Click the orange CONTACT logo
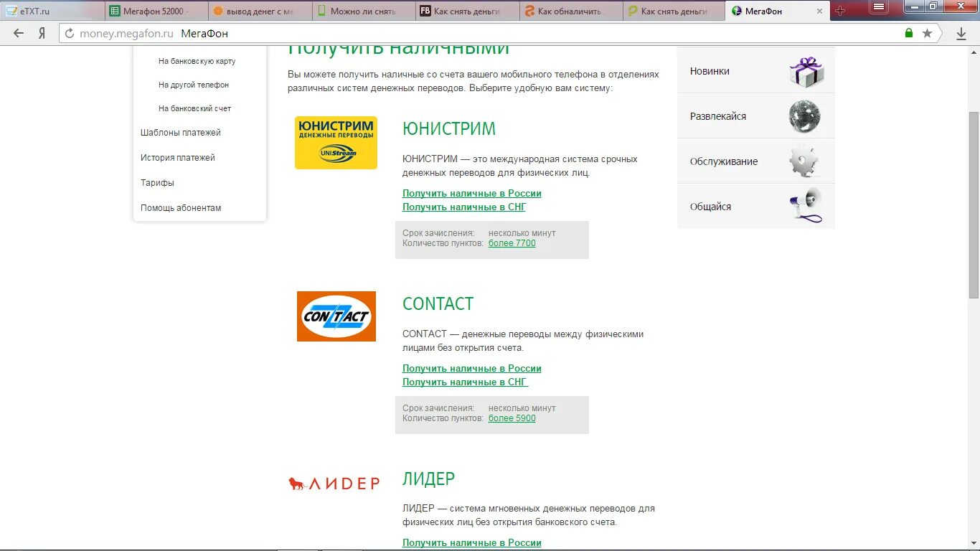 [x=336, y=316]
